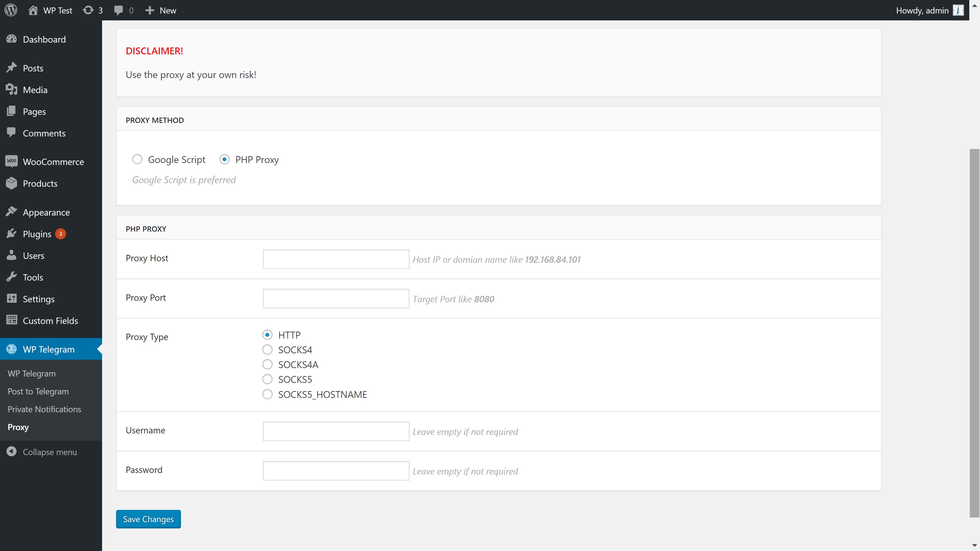Viewport: 980px width, 551px height.
Task: Click the admin avatar thumbnail
Action: (958, 10)
